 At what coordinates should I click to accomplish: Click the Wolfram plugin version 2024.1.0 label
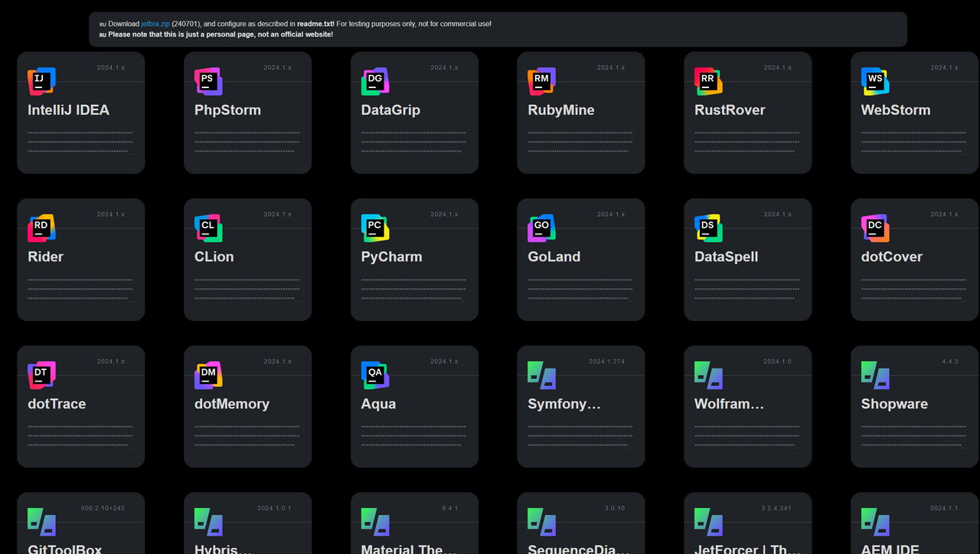777,362
